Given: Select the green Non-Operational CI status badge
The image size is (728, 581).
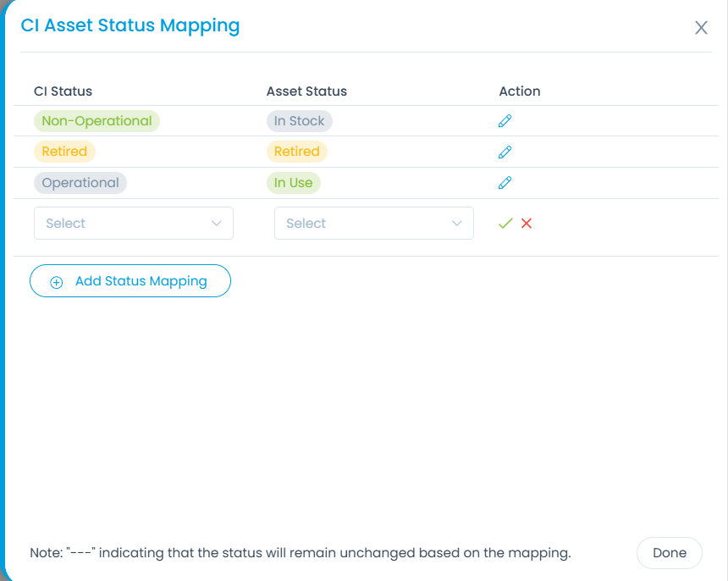Looking at the screenshot, I should (97, 121).
